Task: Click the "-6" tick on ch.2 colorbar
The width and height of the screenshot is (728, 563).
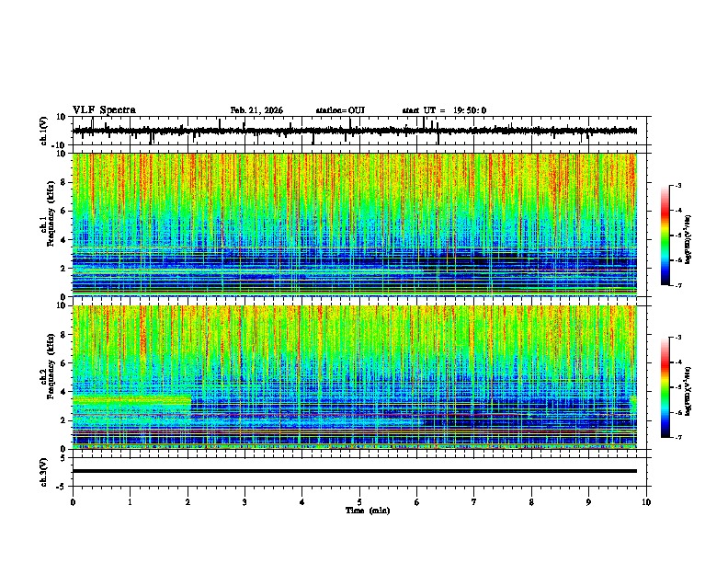Action: (677, 412)
